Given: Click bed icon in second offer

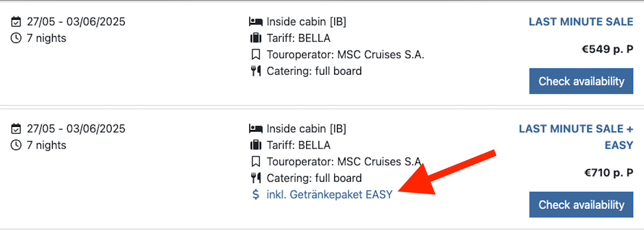Looking at the screenshot, I should click(x=256, y=128).
